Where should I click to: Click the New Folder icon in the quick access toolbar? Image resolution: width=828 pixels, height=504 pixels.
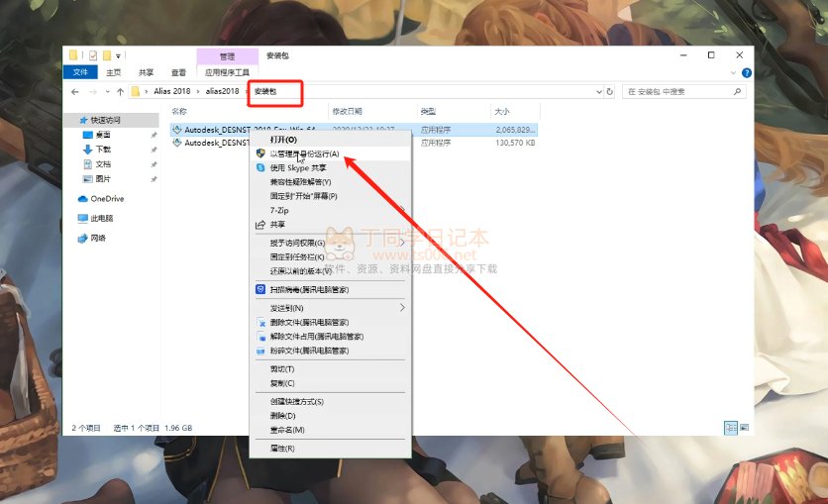(x=107, y=55)
